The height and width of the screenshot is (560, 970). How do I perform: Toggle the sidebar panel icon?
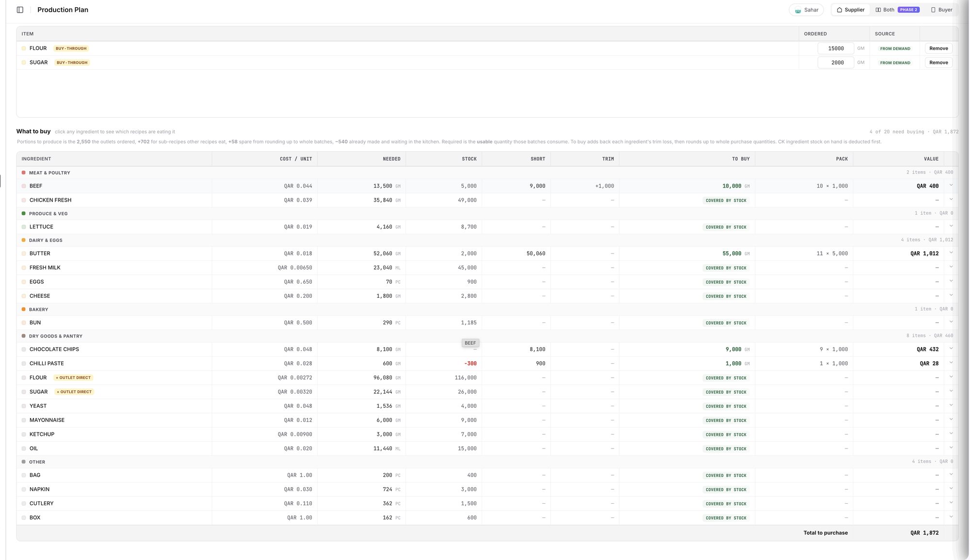coord(20,10)
